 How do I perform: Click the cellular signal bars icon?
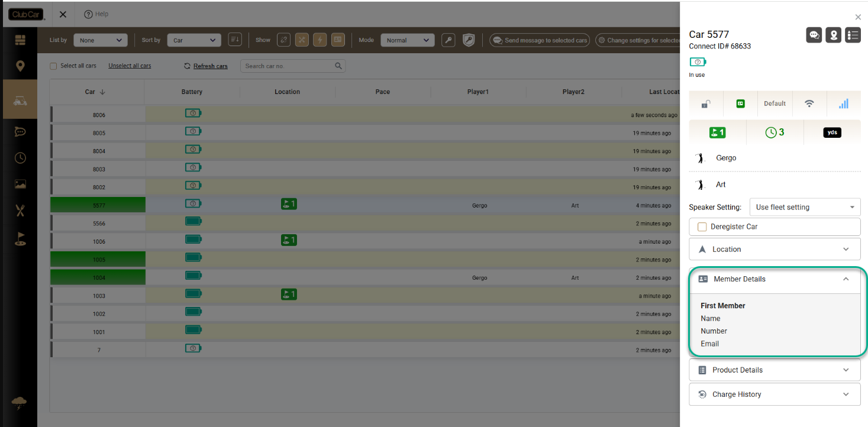click(844, 103)
